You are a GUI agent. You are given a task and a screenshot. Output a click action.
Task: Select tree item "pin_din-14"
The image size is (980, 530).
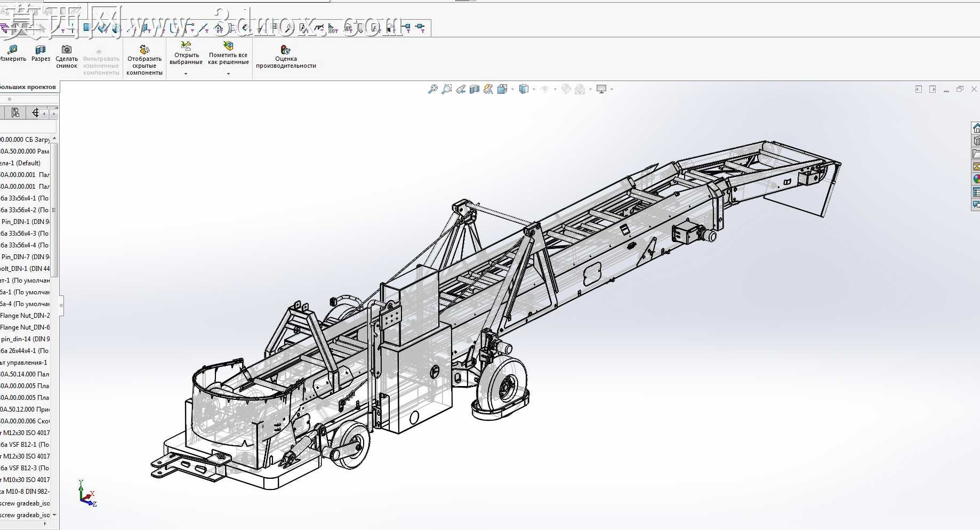click(25, 339)
